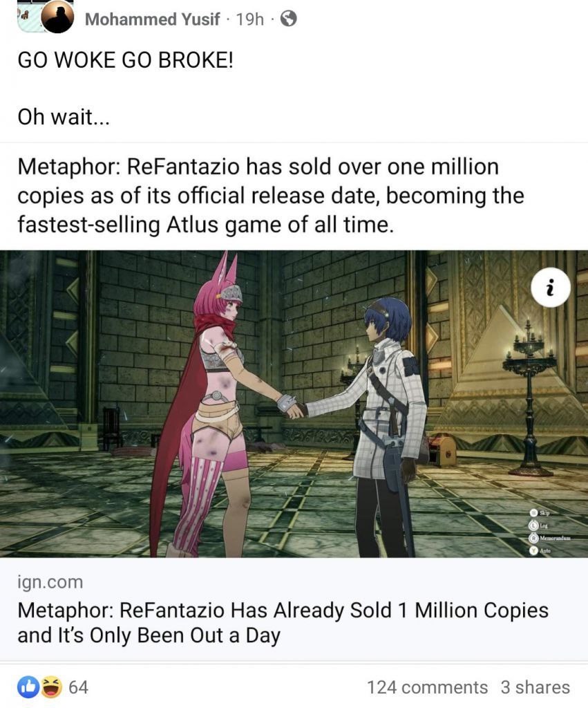Screen dimensions: 588x708
Task: Click the Skip button icon in the game overlay
Action: click(x=533, y=512)
